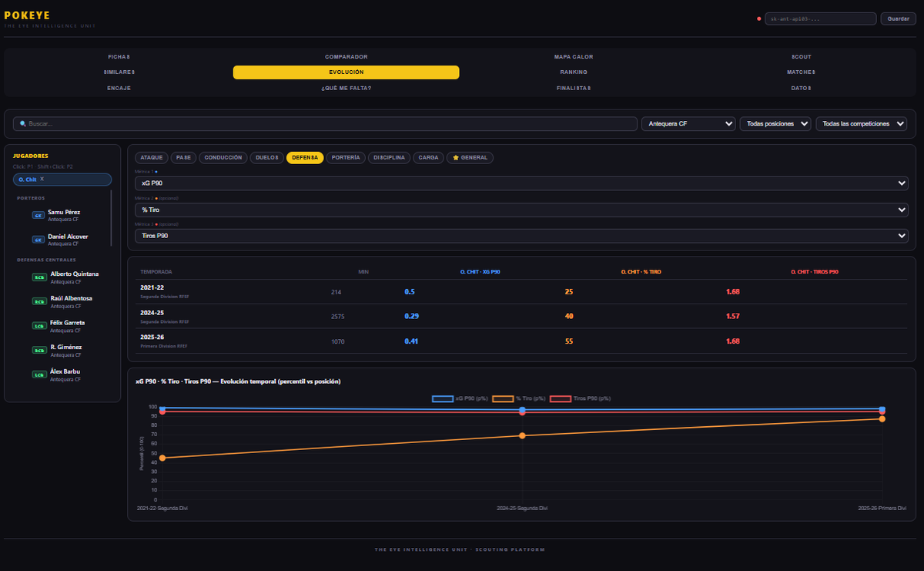Image resolution: width=924 pixels, height=571 pixels.
Task: Open Métrica 2 % Tiro dropdown
Action: 521,210
